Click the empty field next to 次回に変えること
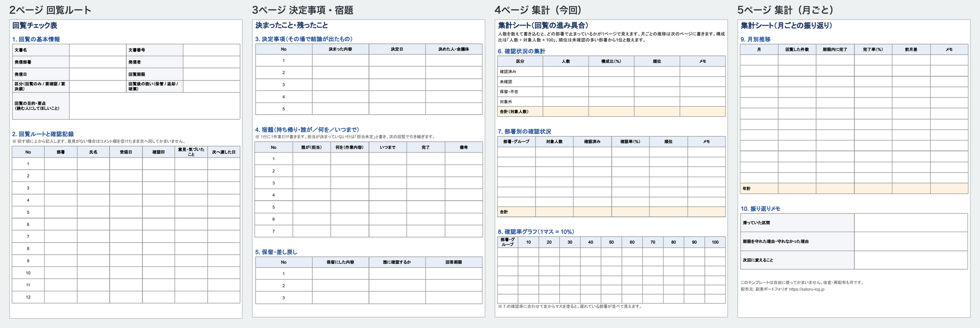 click(911, 260)
